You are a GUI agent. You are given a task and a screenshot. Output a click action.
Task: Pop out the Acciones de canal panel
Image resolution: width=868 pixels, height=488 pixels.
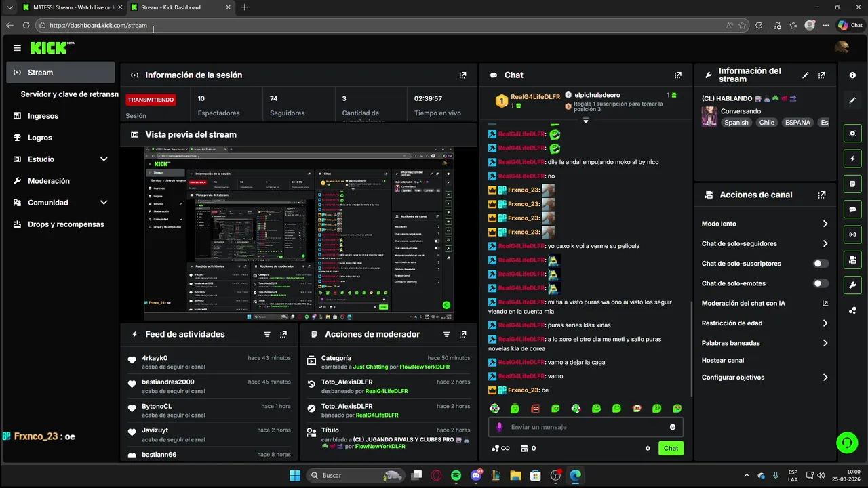pos(822,195)
